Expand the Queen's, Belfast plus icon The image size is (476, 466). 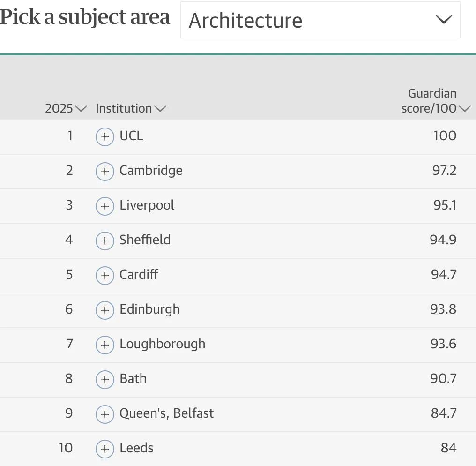(105, 414)
